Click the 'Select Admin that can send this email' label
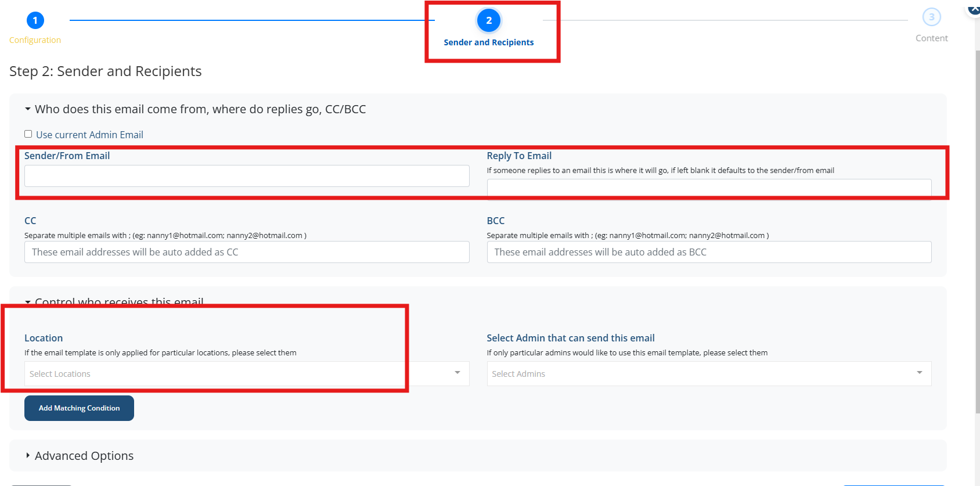This screenshot has width=980, height=486. point(571,338)
